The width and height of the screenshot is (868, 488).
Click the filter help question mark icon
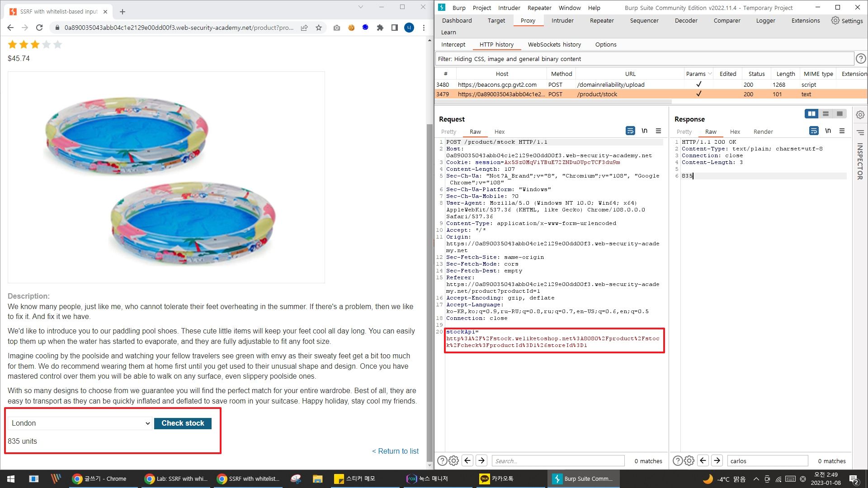861,59
